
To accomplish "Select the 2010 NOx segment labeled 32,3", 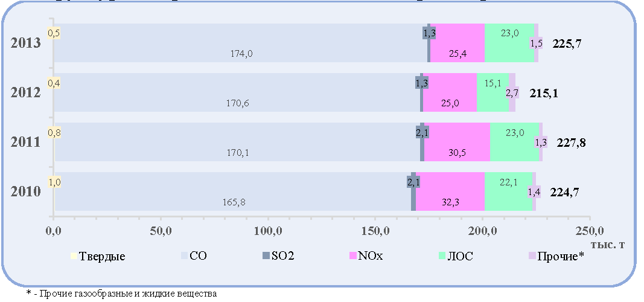I will click(x=450, y=191).
